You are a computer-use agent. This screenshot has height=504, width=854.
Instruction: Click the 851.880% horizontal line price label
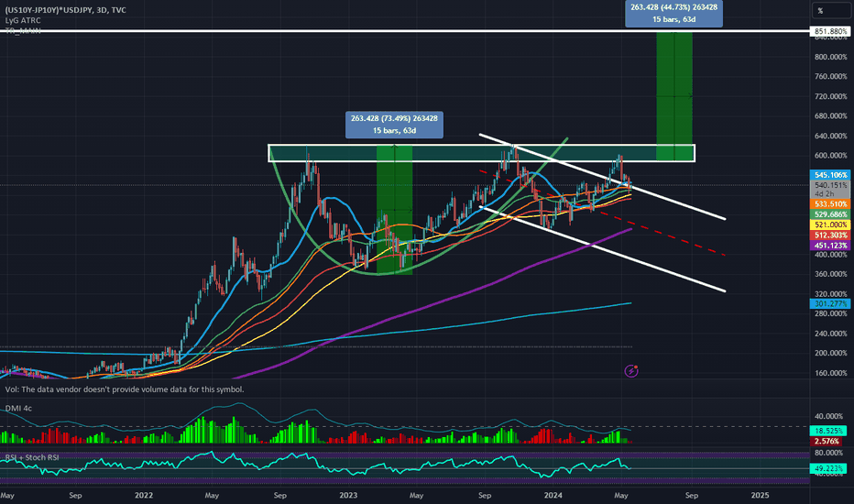830,31
